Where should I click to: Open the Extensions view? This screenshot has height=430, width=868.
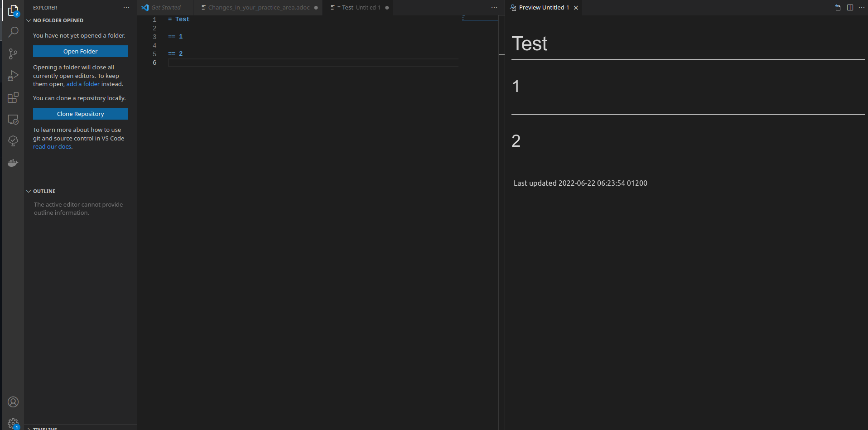click(x=13, y=97)
